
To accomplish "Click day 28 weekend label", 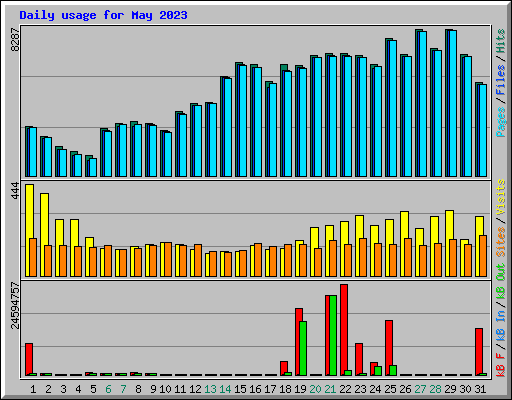I will pos(435,389).
